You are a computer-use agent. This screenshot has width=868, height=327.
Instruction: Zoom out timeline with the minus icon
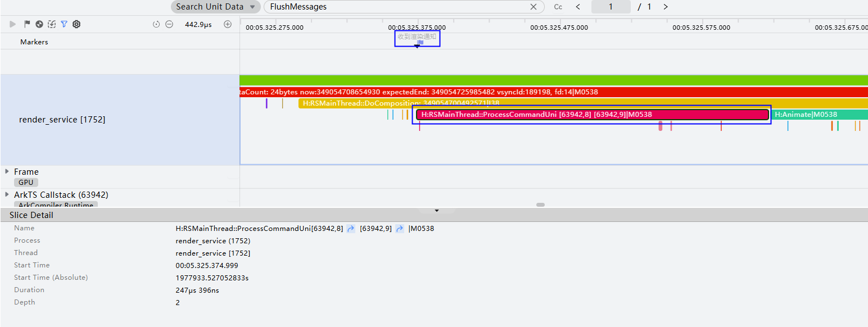[x=169, y=24]
